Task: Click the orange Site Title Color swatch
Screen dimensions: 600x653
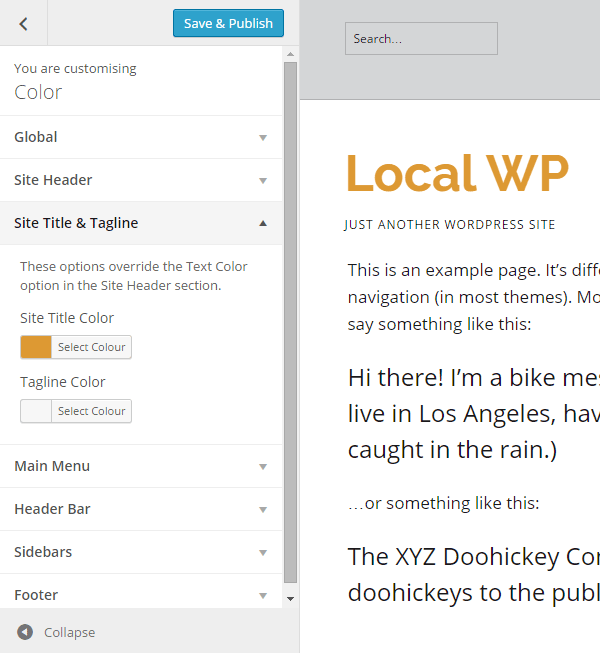Action: click(x=36, y=347)
